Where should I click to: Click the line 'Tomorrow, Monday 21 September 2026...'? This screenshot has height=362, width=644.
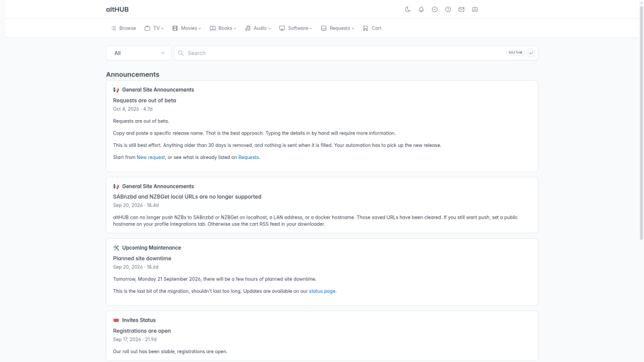coord(215,279)
